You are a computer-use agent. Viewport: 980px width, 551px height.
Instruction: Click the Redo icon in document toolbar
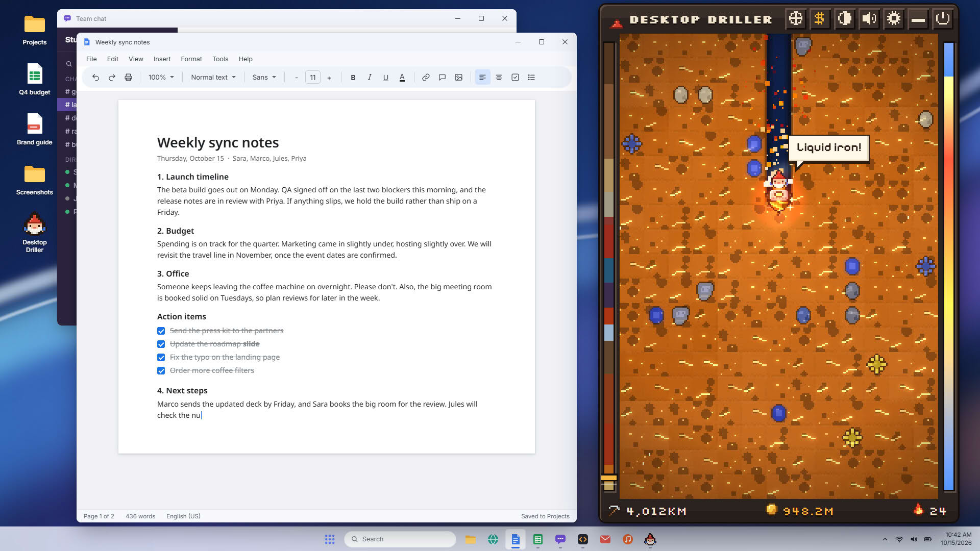[x=112, y=78]
